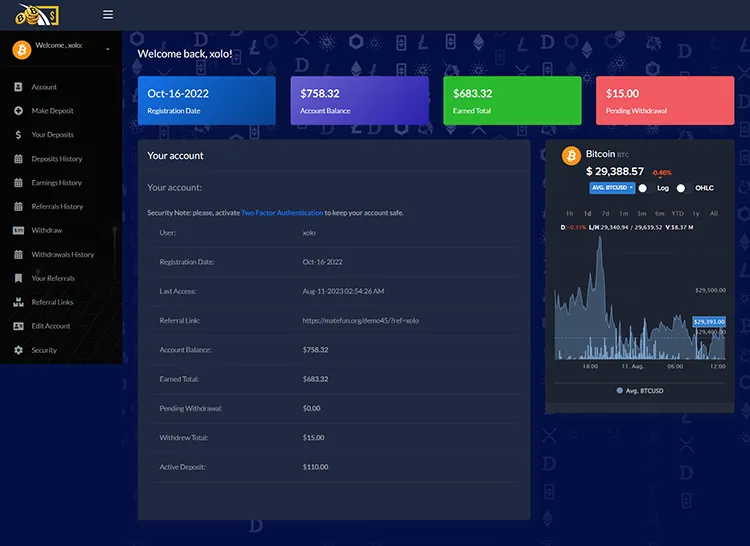Open the Account menu item
Screen dimensions: 750x546
(44, 87)
